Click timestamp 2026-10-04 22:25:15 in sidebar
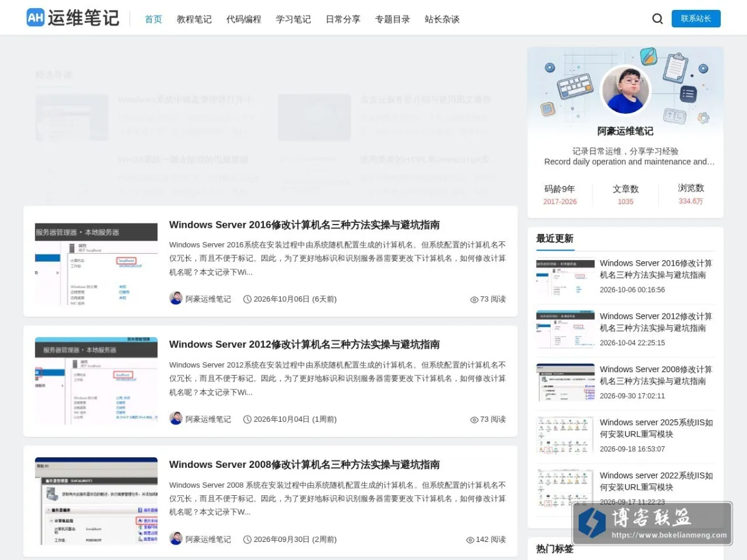Image resolution: width=747 pixels, height=560 pixels. (x=632, y=343)
